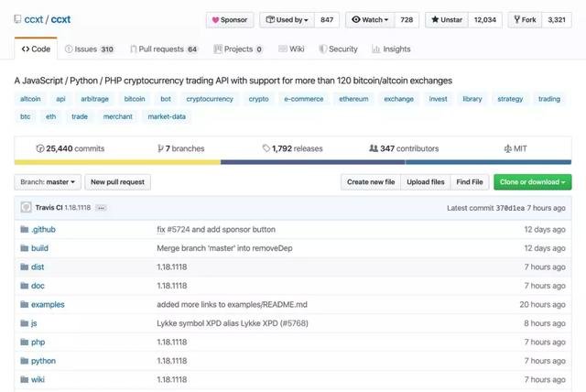Click the python folder icon
Viewport: 586px width, 392px height.
[x=25, y=361]
